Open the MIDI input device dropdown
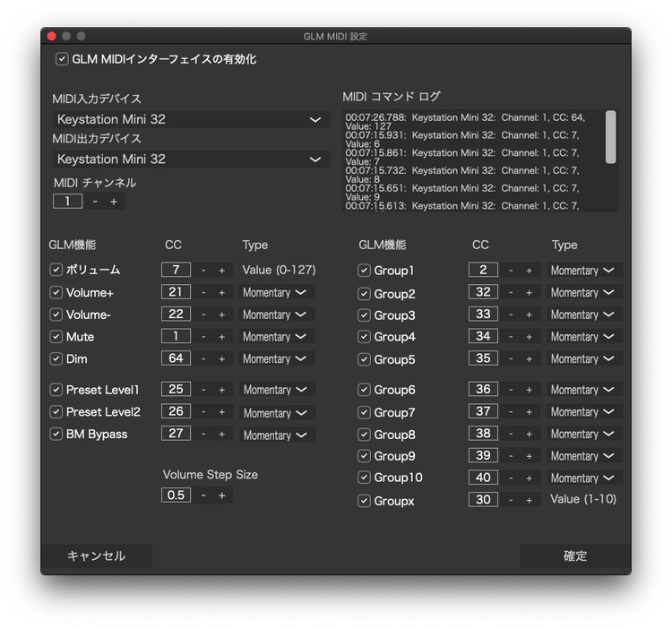This screenshot has height=629, width=672. pos(190,119)
